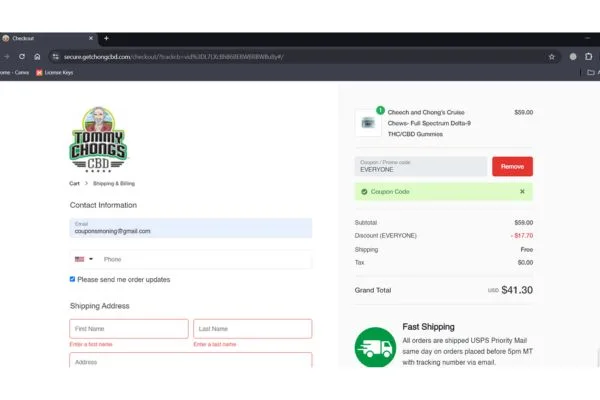This screenshot has height=400, width=600.
Task: Open the phone country flag dropdown
Action: coord(84,259)
